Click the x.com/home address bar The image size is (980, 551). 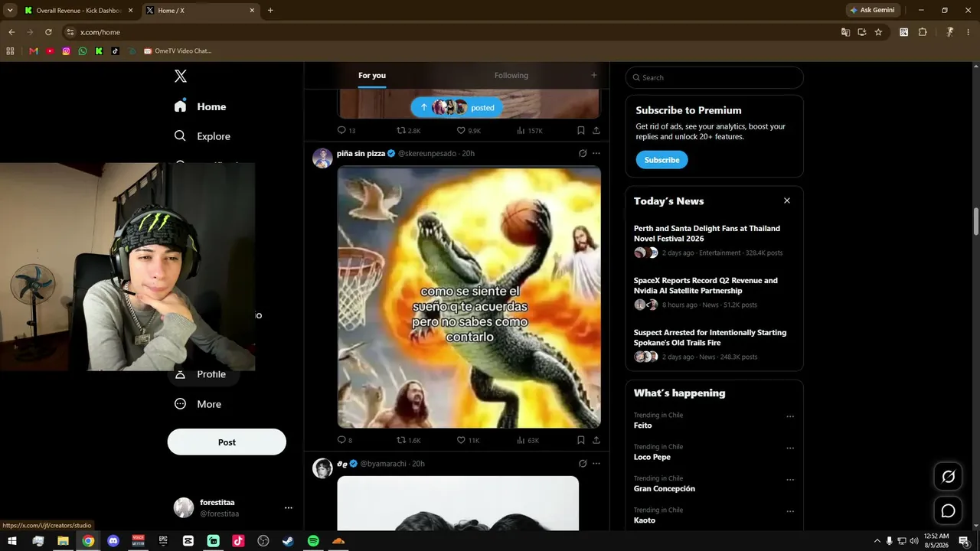click(452, 32)
